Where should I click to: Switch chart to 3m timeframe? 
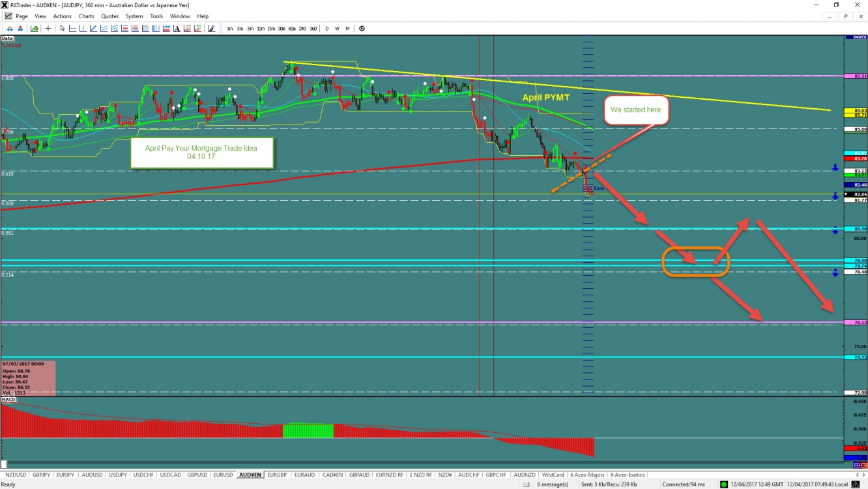pyautogui.click(x=240, y=29)
